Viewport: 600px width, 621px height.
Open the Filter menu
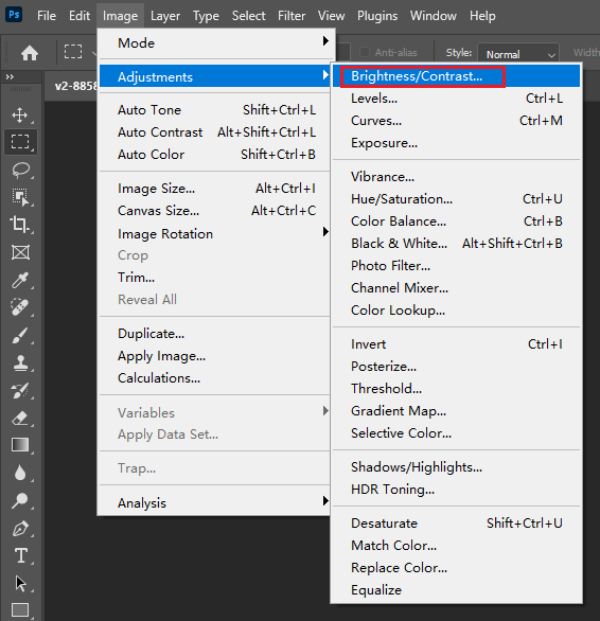coord(291,16)
